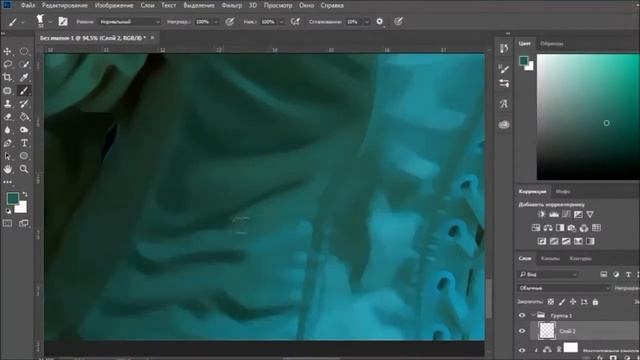Screen dimensions: 640x360
Task: Select the Crop tool
Action: click(7, 77)
